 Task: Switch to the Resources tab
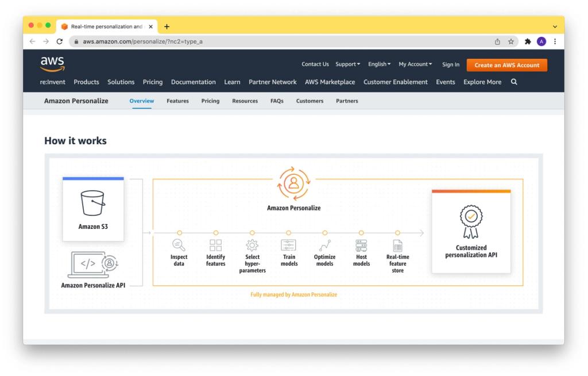coord(245,101)
